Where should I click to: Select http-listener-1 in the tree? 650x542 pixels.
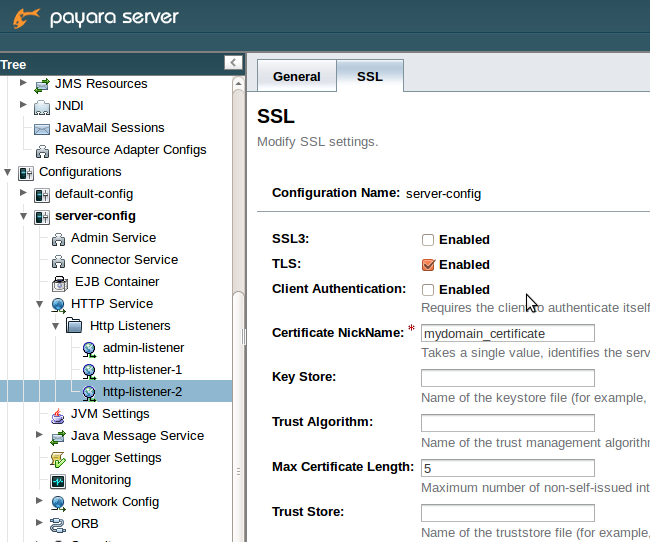(142, 369)
